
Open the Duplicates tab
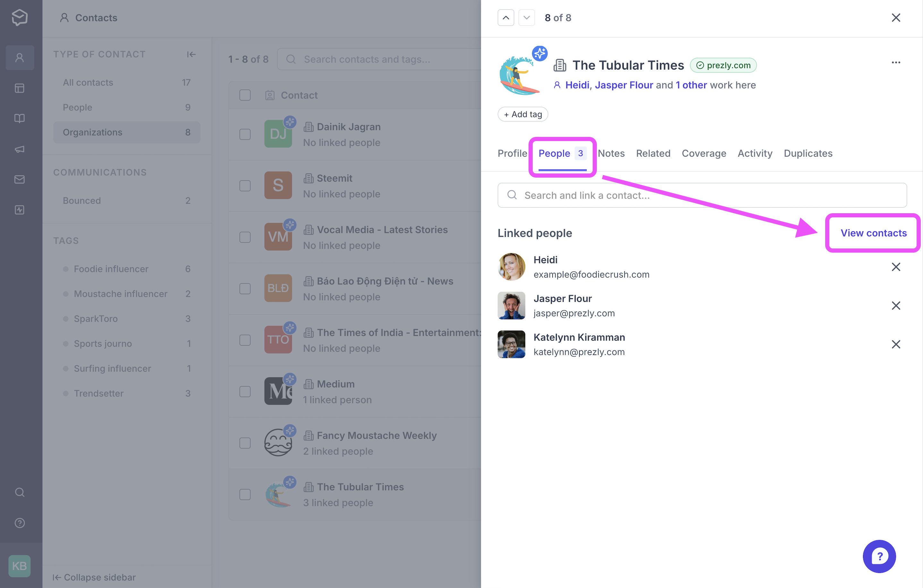click(x=808, y=153)
